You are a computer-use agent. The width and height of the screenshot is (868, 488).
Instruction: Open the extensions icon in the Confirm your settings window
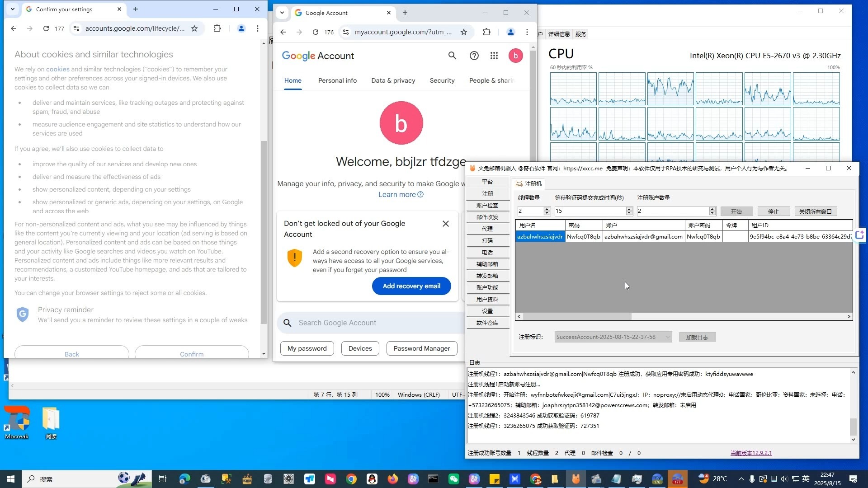[x=217, y=28]
